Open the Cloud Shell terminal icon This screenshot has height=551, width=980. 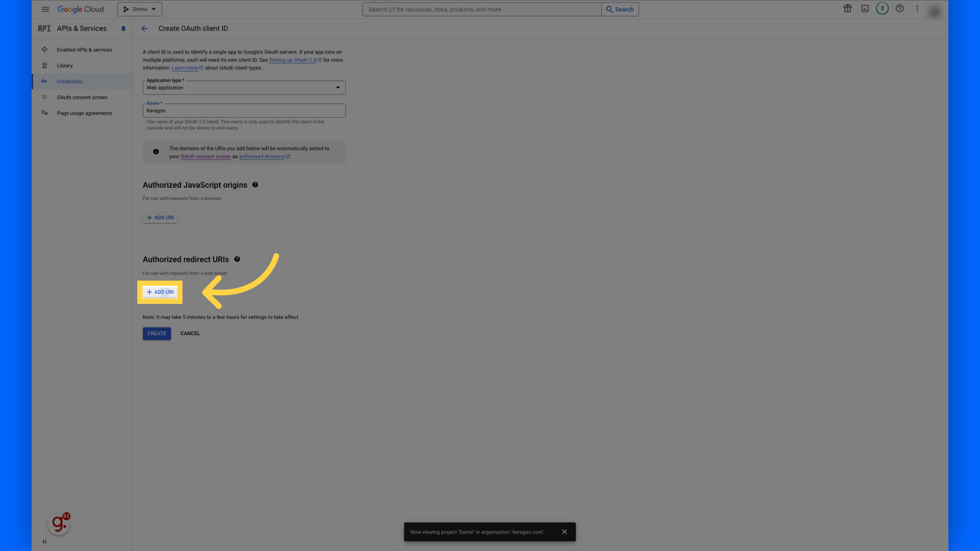[x=865, y=9]
